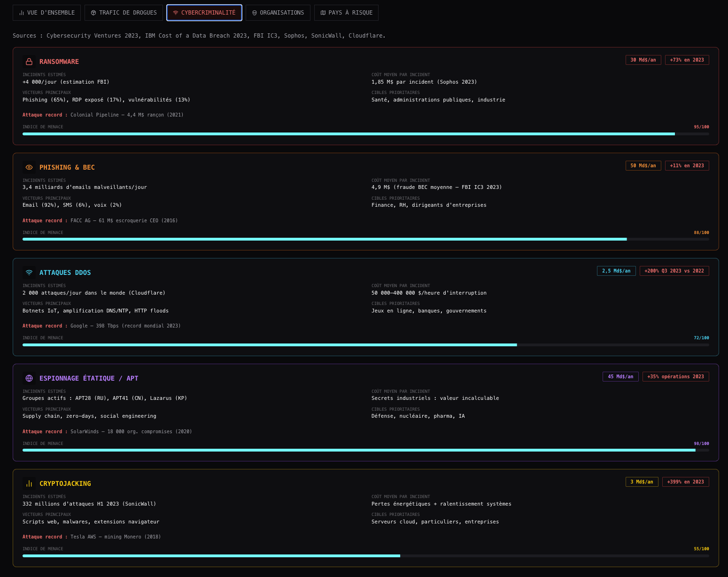The width and height of the screenshot is (728, 577).
Task: Click 'Serveurs cloud, particuliers, entreprises' text
Action: 435,522
